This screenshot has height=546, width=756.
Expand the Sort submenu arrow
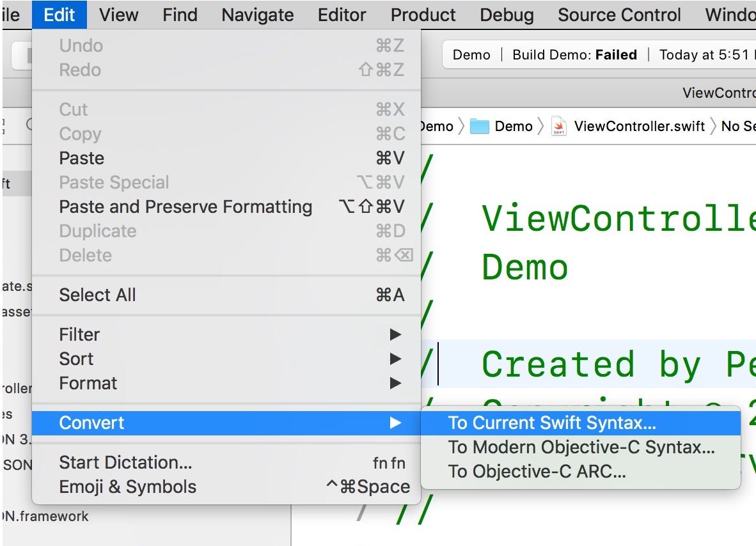point(395,359)
